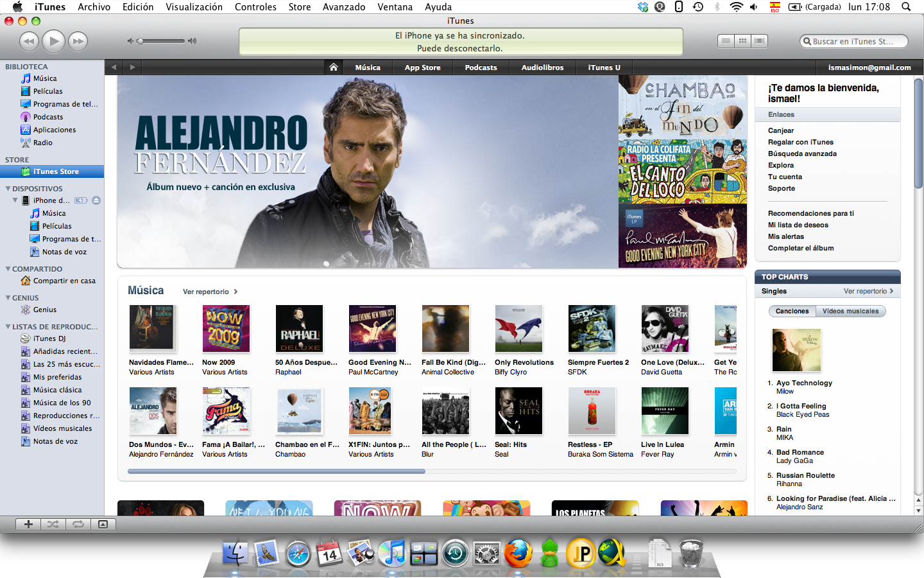Image resolution: width=924 pixels, height=578 pixels.
Task: Click Tu cuenta link
Action: point(785,177)
